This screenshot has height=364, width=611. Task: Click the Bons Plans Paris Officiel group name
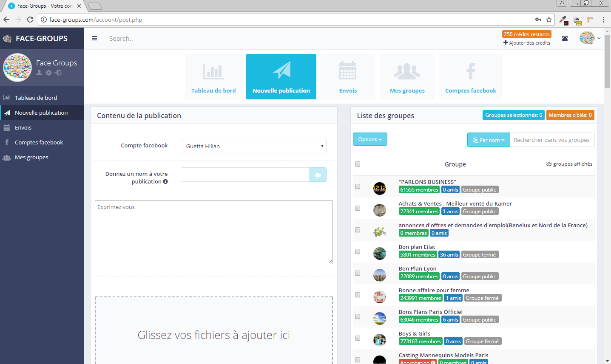[x=430, y=312]
